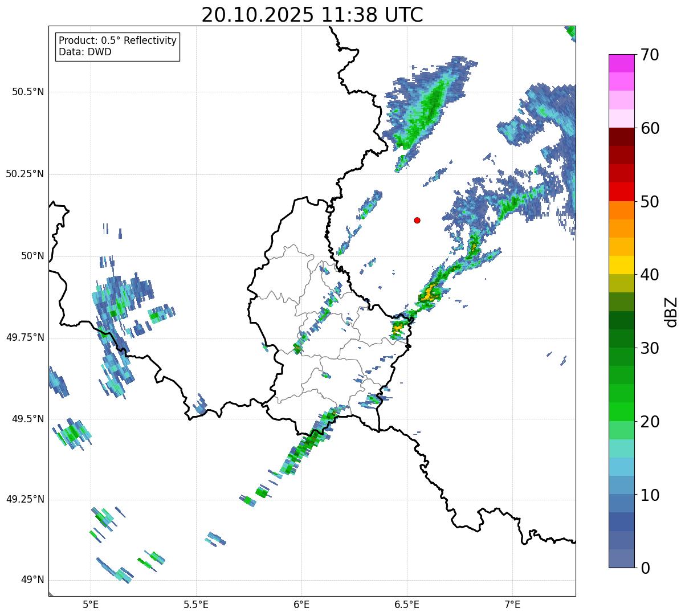Image resolution: width=685 pixels, height=616 pixels.
Task: Click the dBZ colorbar axis label
Action: tap(671, 311)
